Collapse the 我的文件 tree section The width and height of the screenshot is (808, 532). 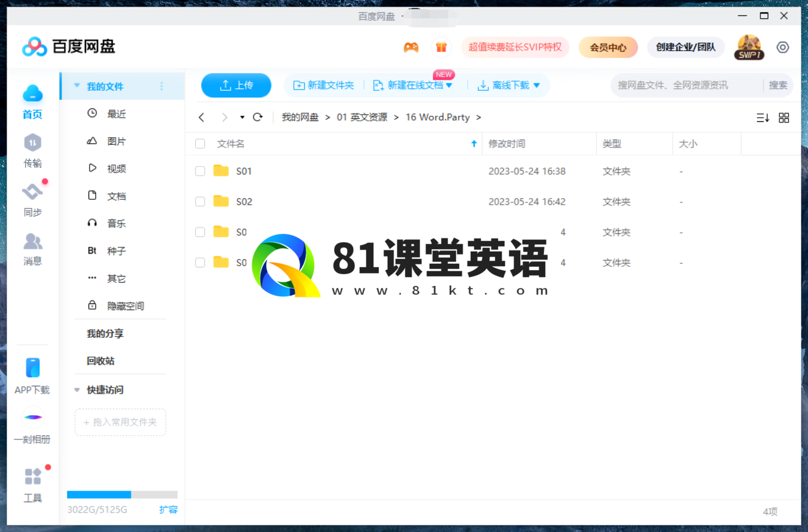(x=77, y=86)
